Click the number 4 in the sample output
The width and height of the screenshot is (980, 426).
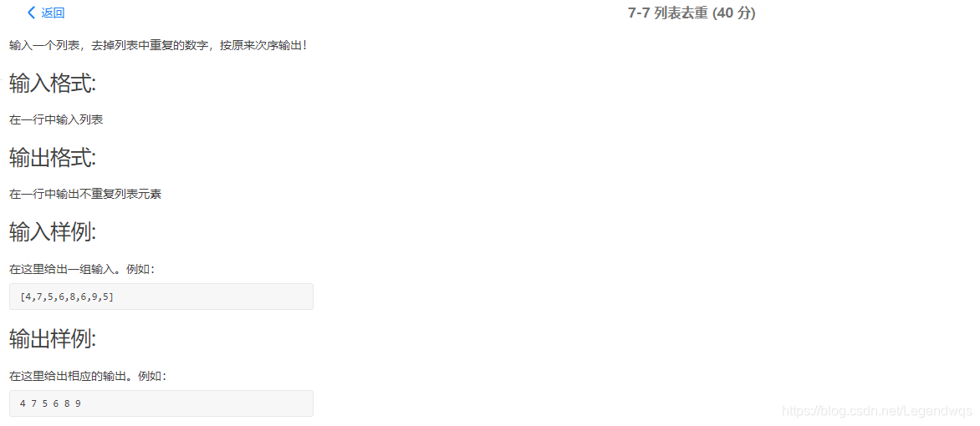23,403
